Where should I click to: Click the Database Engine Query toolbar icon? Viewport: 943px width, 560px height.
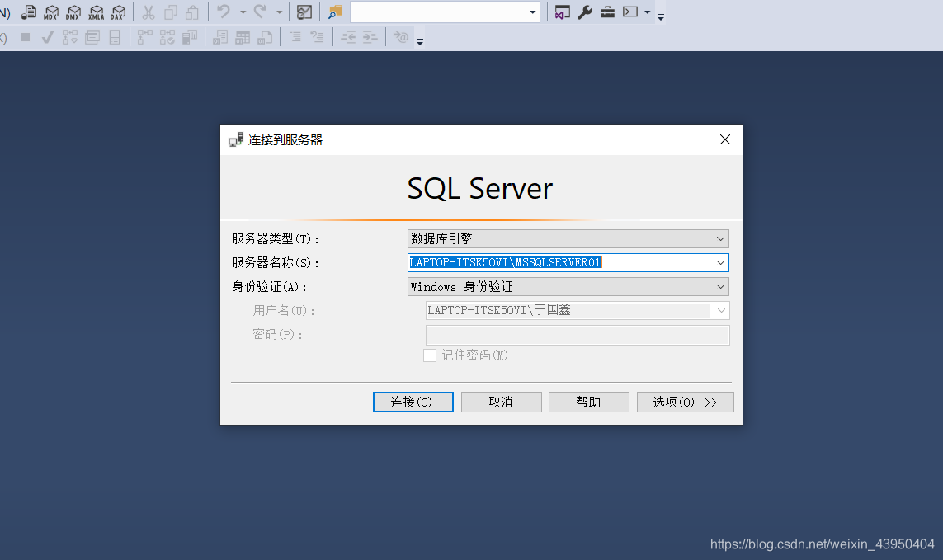tap(29, 12)
